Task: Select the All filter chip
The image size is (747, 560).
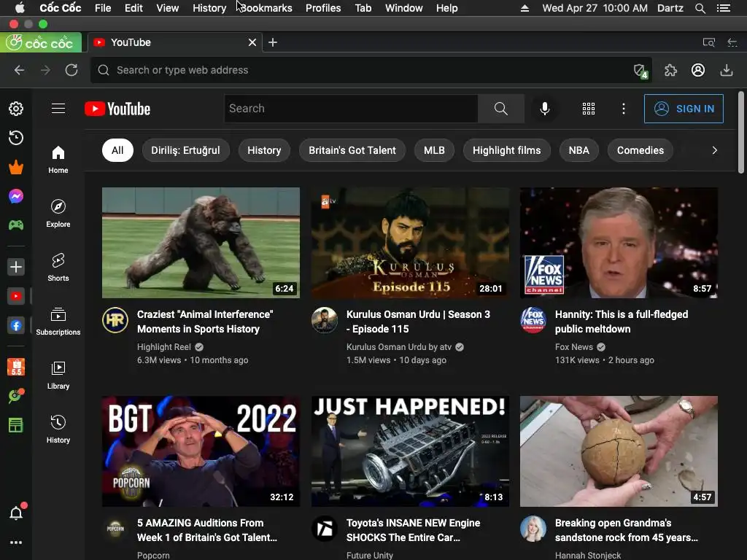Action: [117, 150]
